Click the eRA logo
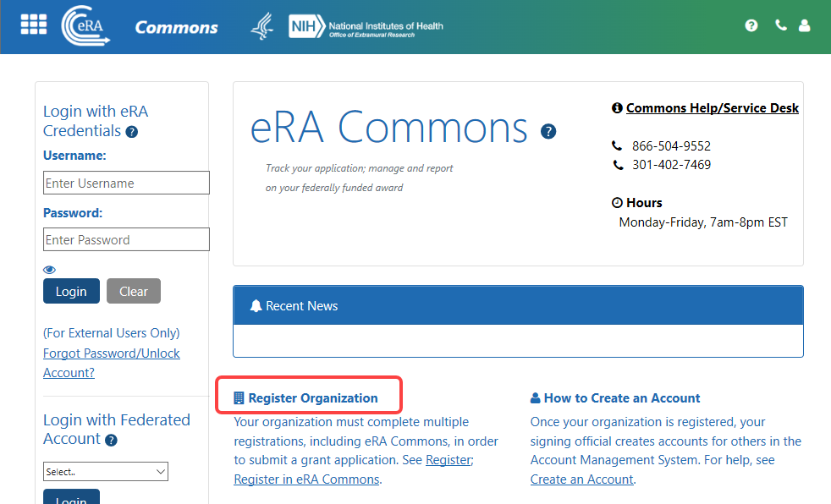831x504 pixels. click(x=85, y=25)
